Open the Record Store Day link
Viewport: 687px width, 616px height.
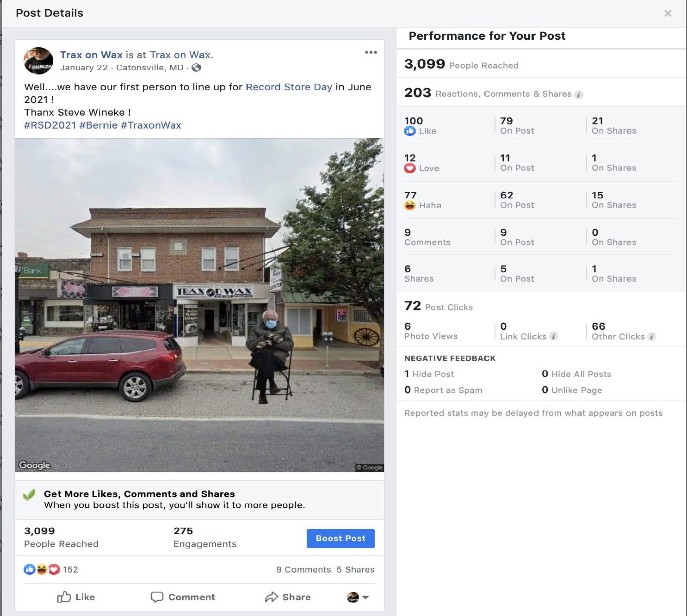[x=289, y=87]
